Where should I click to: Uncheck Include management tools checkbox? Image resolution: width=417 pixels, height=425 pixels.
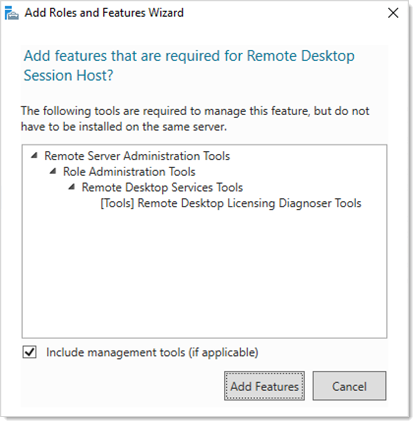[x=30, y=352]
